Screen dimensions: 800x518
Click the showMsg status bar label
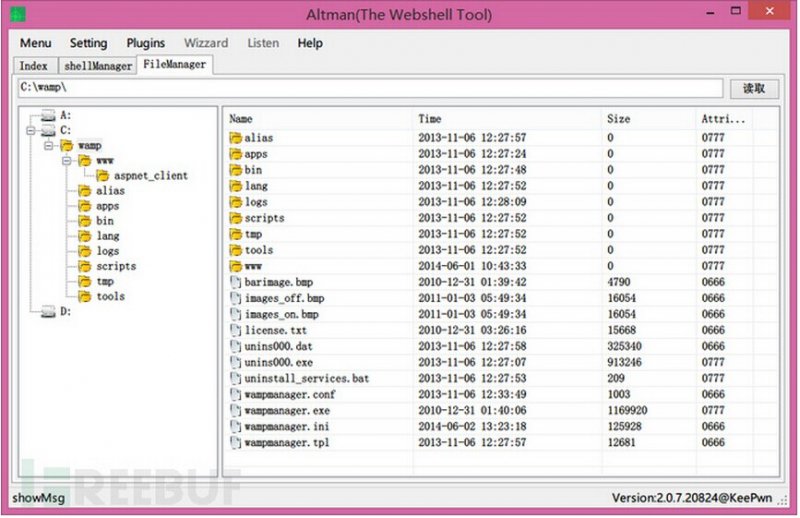(38, 499)
